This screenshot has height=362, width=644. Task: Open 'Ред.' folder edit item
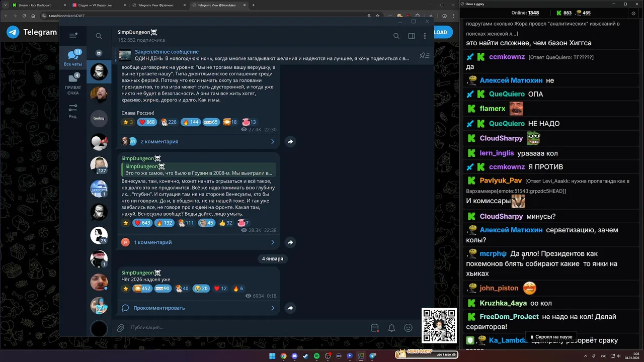[73, 112]
